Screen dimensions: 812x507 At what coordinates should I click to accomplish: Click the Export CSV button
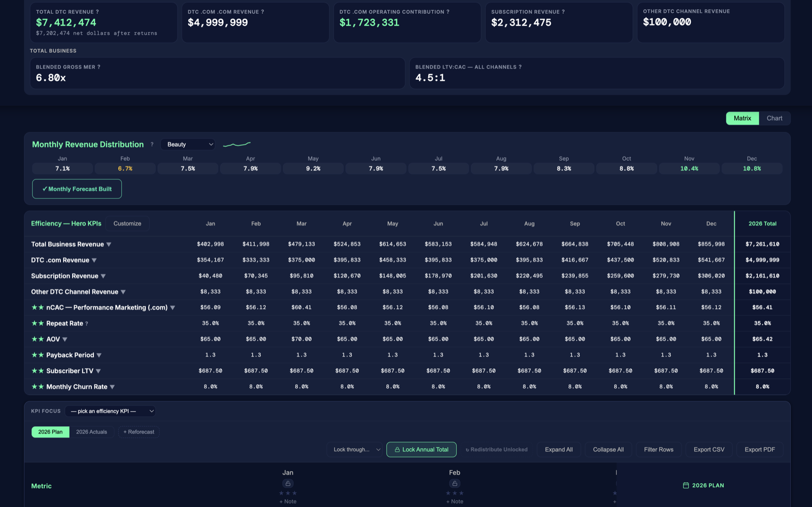[x=708, y=450]
